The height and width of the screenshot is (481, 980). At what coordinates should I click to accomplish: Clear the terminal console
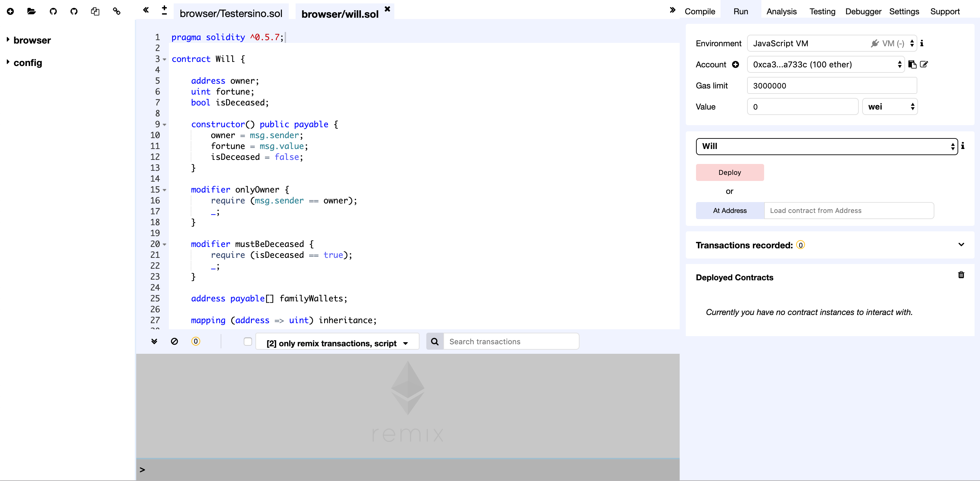174,341
